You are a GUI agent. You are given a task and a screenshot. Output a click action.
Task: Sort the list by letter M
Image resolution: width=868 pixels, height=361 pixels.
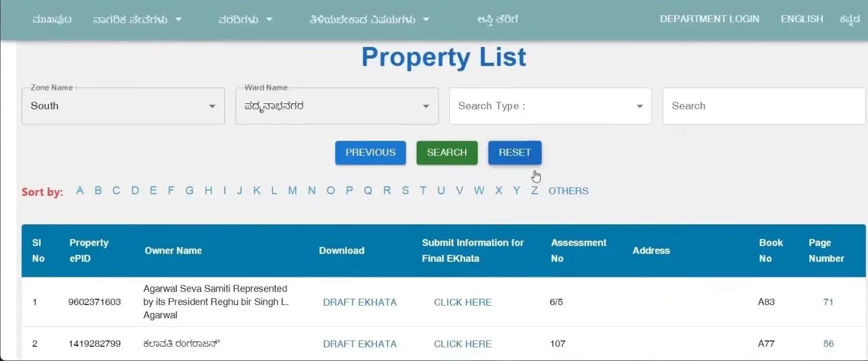292,191
